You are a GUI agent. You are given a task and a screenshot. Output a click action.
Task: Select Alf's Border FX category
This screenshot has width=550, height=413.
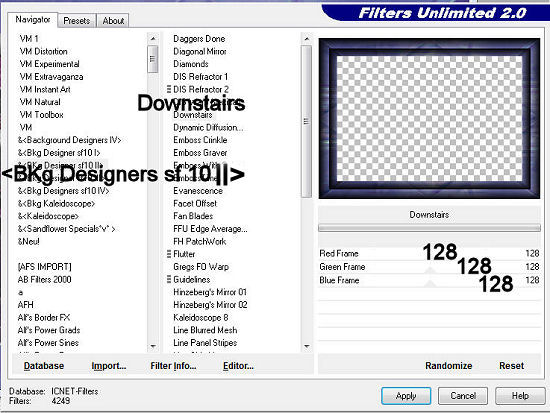44,317
